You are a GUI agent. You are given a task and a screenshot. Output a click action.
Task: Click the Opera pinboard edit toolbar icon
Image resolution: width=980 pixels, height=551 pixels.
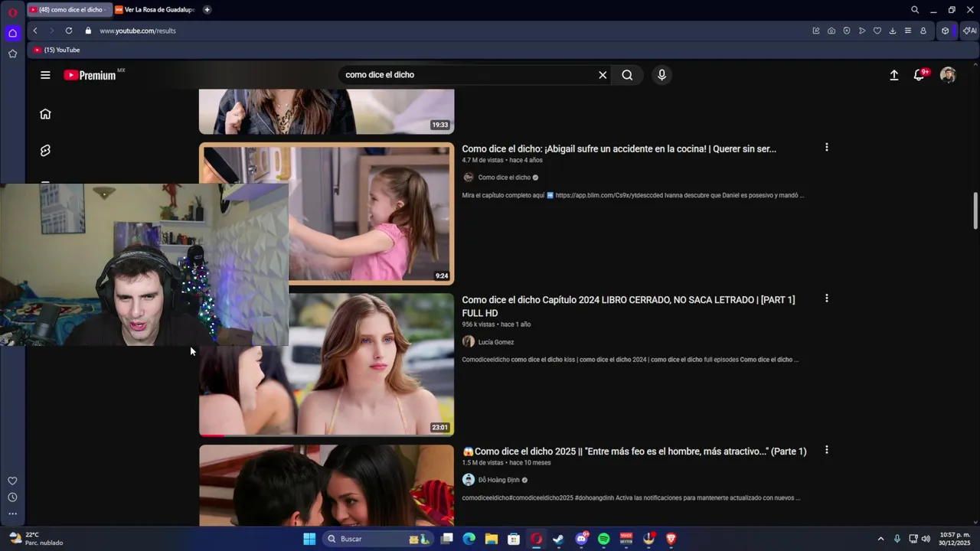pos(816,31)
